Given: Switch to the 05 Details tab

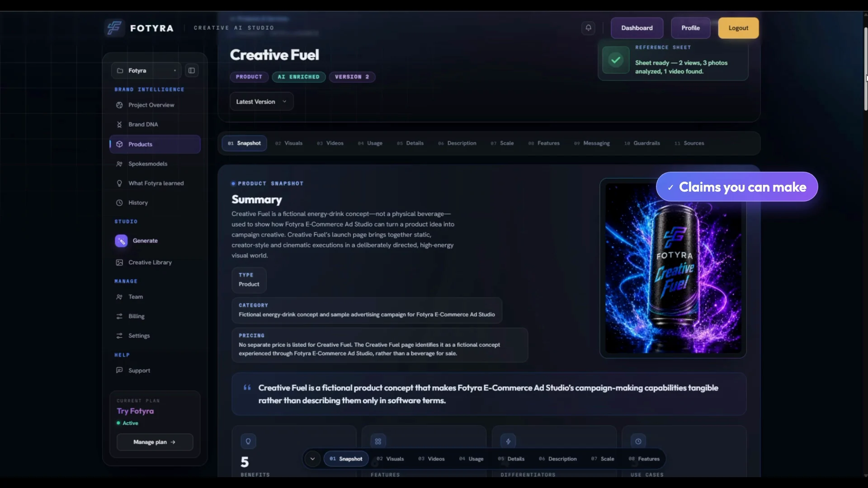Looking at the screenshot, I should [x=410, y=143].
